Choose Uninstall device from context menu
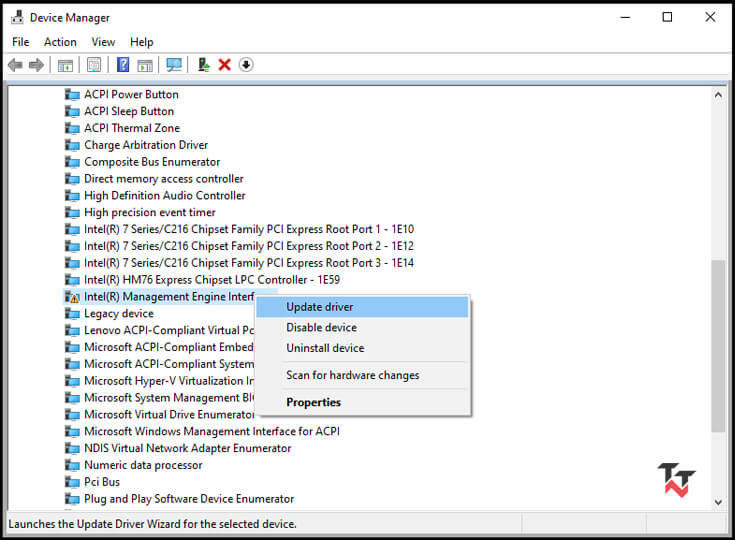The width and height of the screenshot is (735, 540). [x=362, y=348]
